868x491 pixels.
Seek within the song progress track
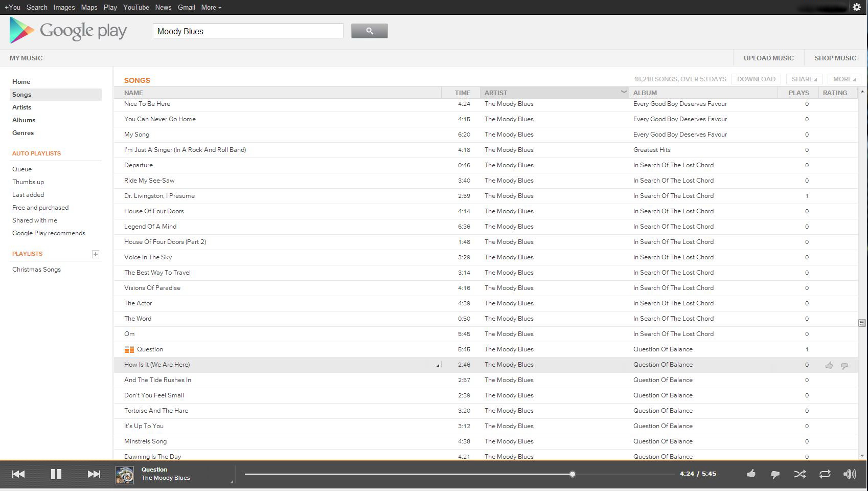click(459, 474)
